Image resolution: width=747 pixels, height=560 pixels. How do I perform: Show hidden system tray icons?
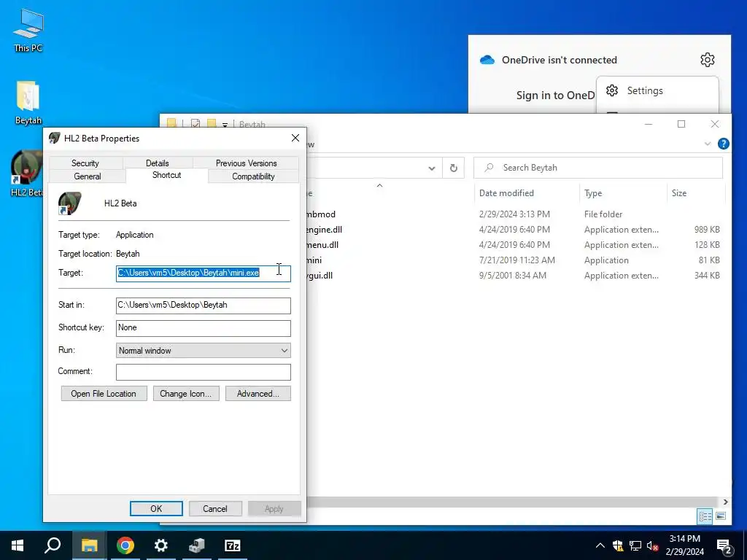600,545
